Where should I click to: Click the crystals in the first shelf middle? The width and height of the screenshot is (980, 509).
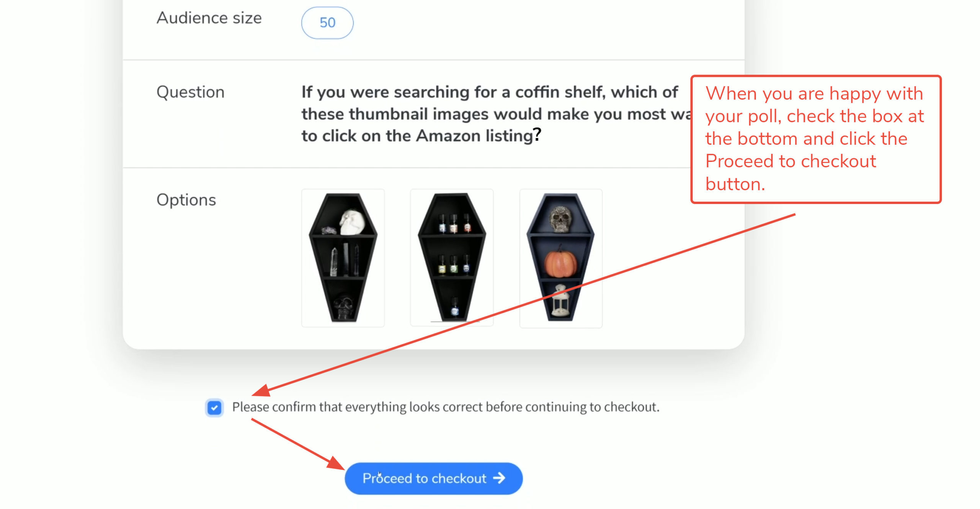pyautogui.click(x=343, y=261)
